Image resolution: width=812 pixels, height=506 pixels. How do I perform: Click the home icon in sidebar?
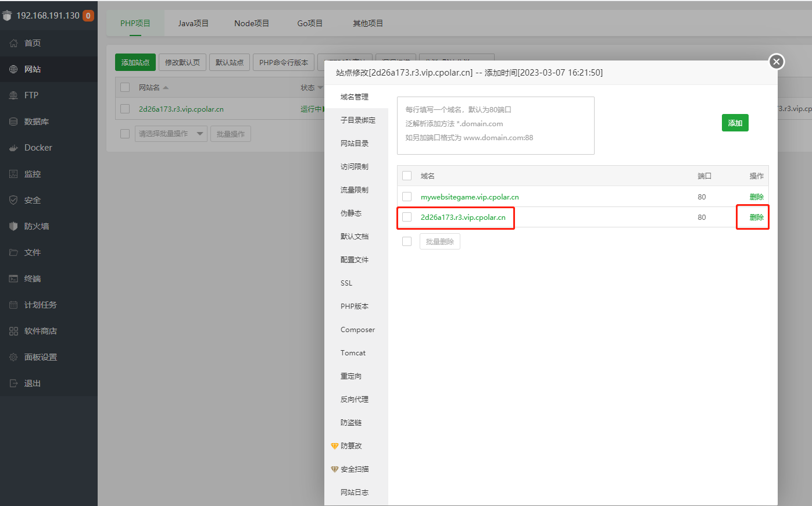[x=13, y=43]
